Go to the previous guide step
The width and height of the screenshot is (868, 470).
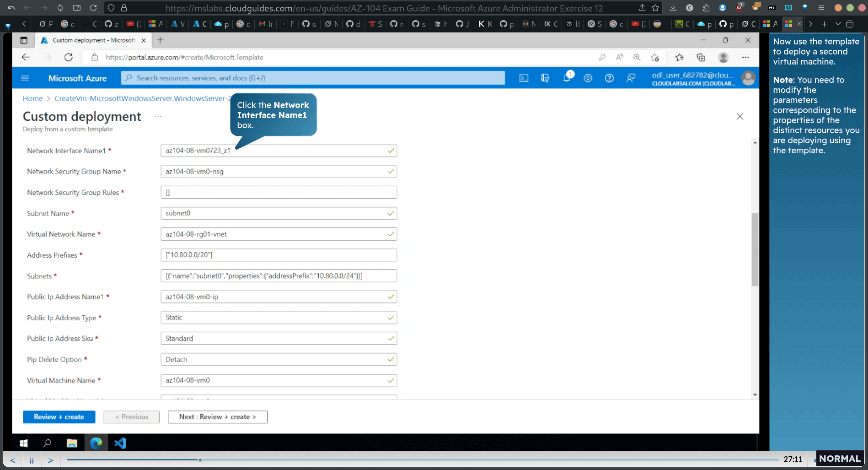[x=13, y=460]
